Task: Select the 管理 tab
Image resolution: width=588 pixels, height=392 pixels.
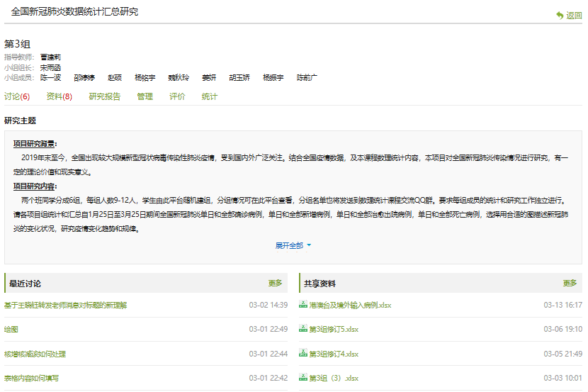Action: point(145,96)
